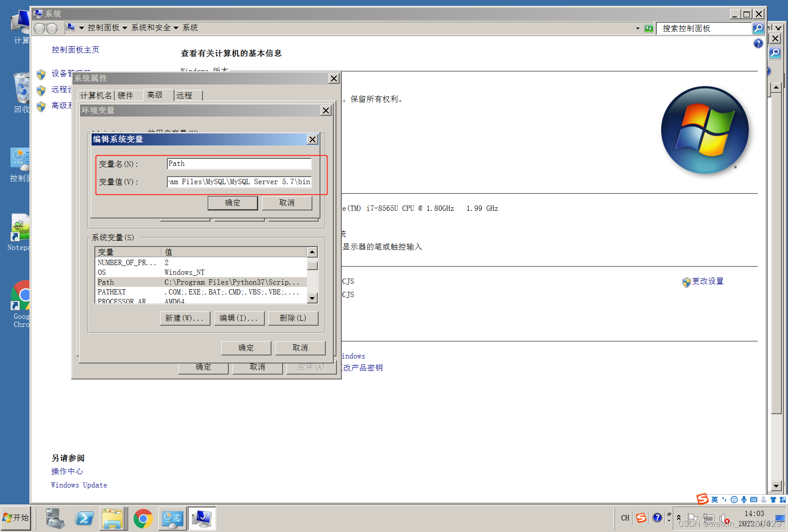Screen dimensions: 788x532
Task: Open the language bar help icon
Action: click(657, 518)
